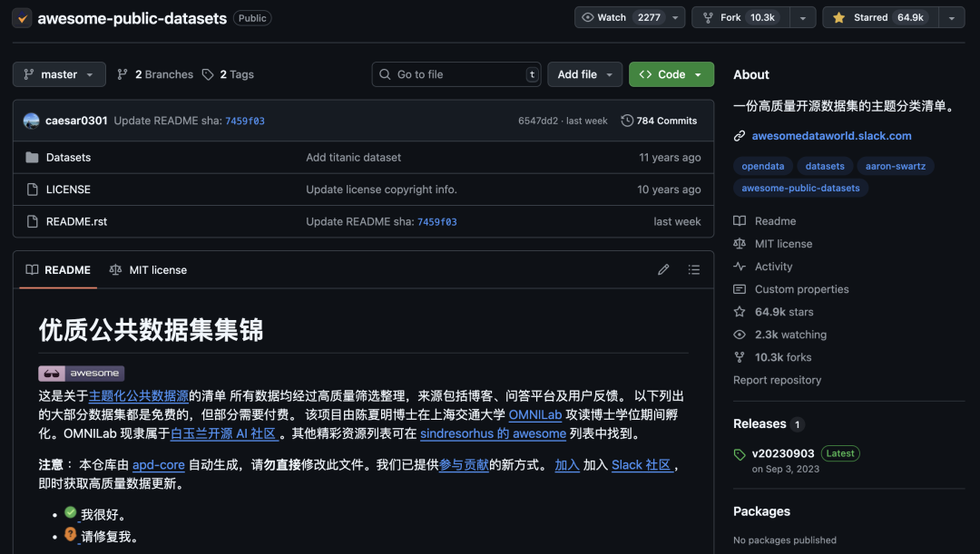Open the 784 Commits history
Viewport: 980px width, 554px height.
click(659, 121)
